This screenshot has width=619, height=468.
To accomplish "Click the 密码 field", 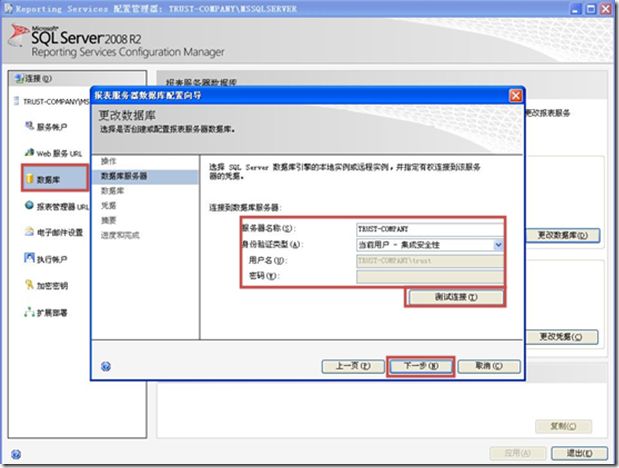I will click(x=430, y=276).
